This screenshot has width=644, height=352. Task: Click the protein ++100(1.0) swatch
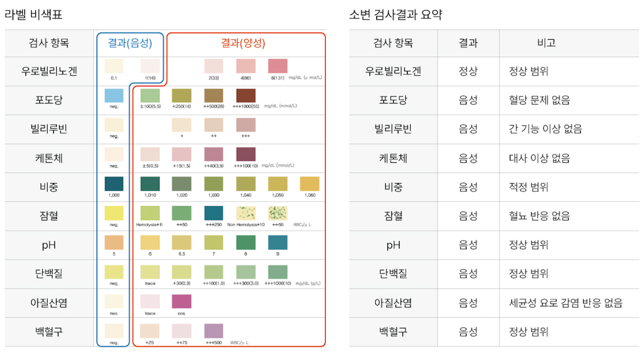pyautogui.click(x=213, y=272)
